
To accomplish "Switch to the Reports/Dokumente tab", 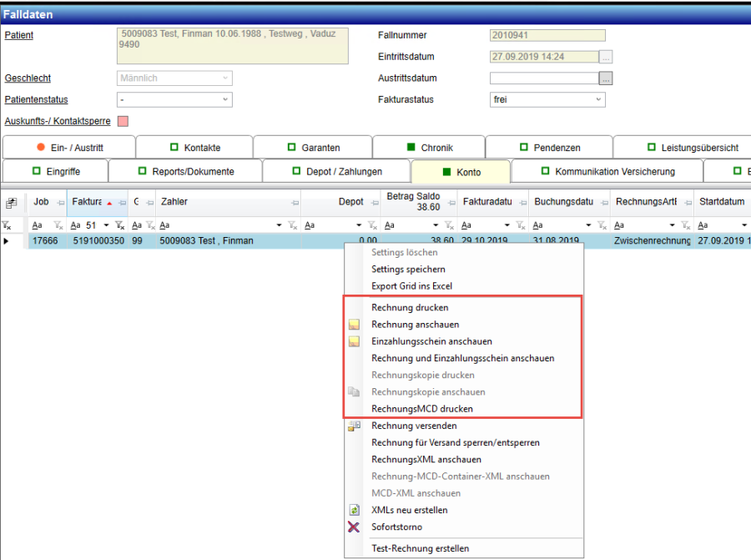I will (185, 171).
